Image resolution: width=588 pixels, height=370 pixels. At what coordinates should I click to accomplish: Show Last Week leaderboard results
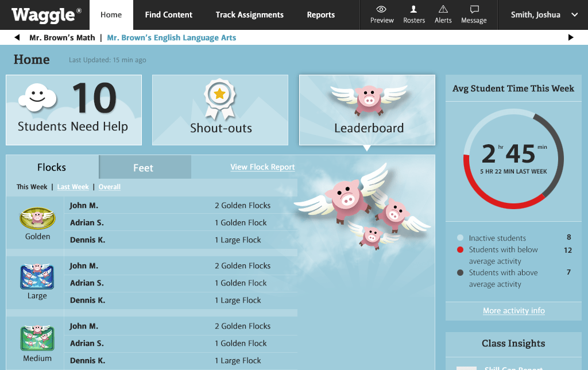pos(73,187)
